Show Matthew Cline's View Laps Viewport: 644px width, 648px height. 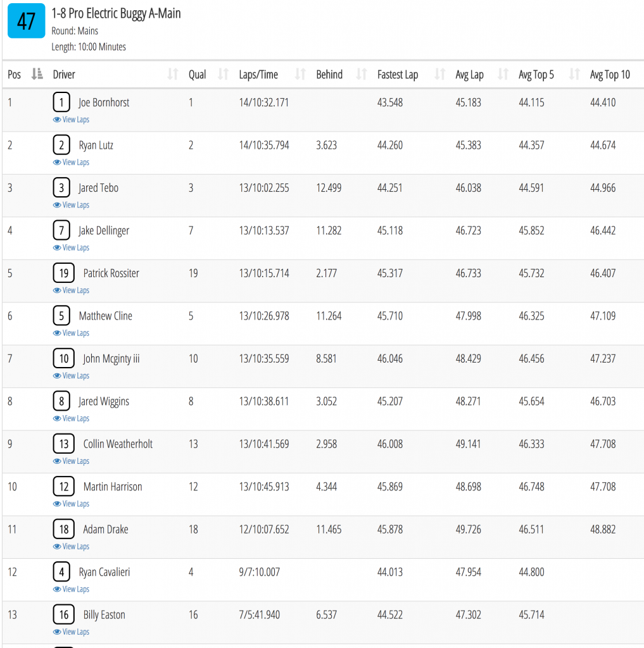click(71, 333)
